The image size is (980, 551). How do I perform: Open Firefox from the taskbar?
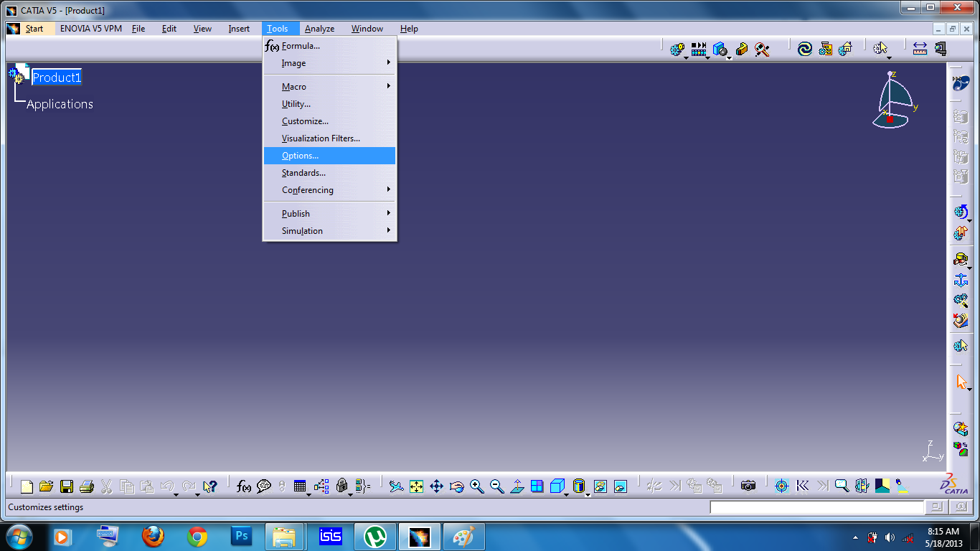coord(153,536)
